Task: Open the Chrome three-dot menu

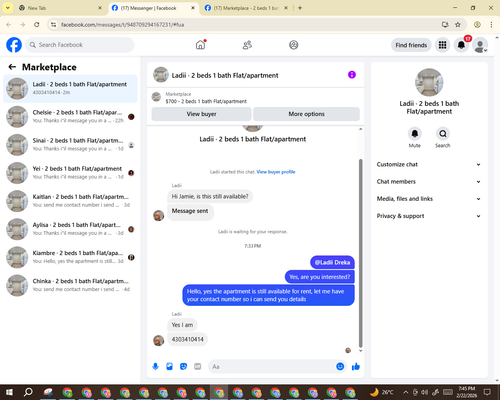Action: click(x=491, y=24)
